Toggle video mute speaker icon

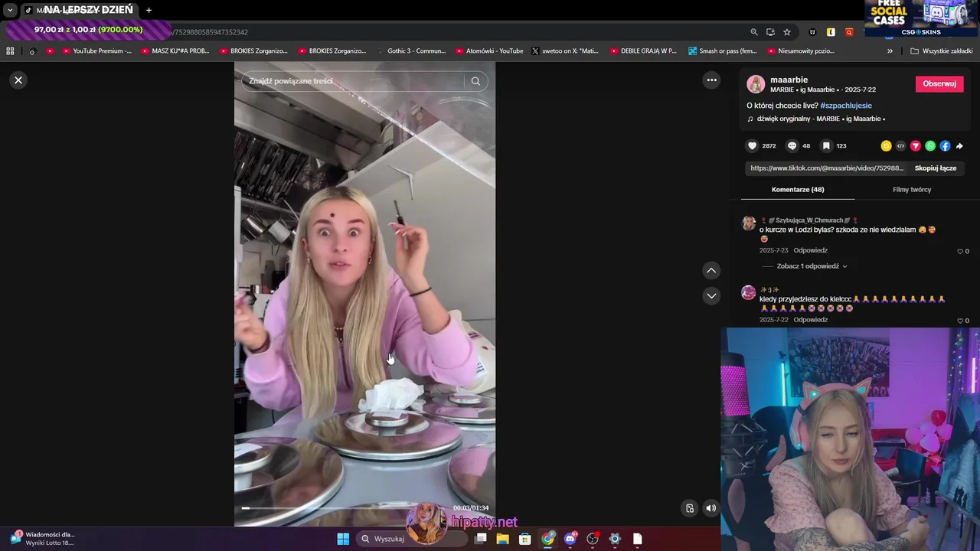pos(711,507)
